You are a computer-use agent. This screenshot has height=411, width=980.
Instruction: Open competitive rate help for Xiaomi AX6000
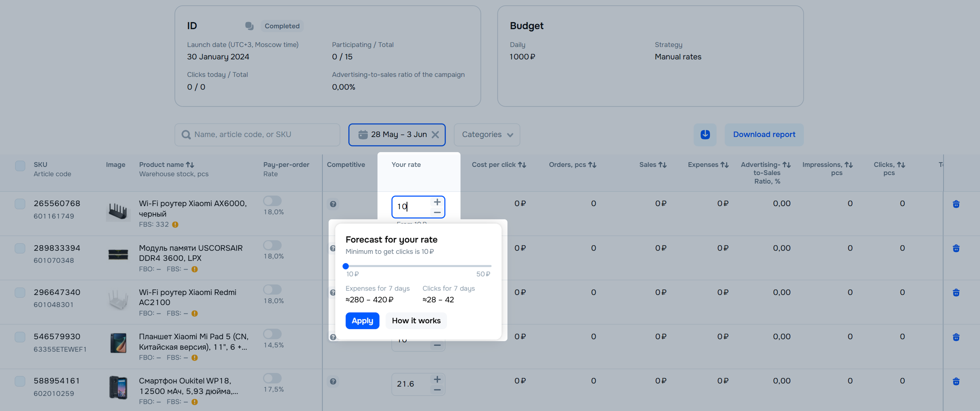point(333,204)
